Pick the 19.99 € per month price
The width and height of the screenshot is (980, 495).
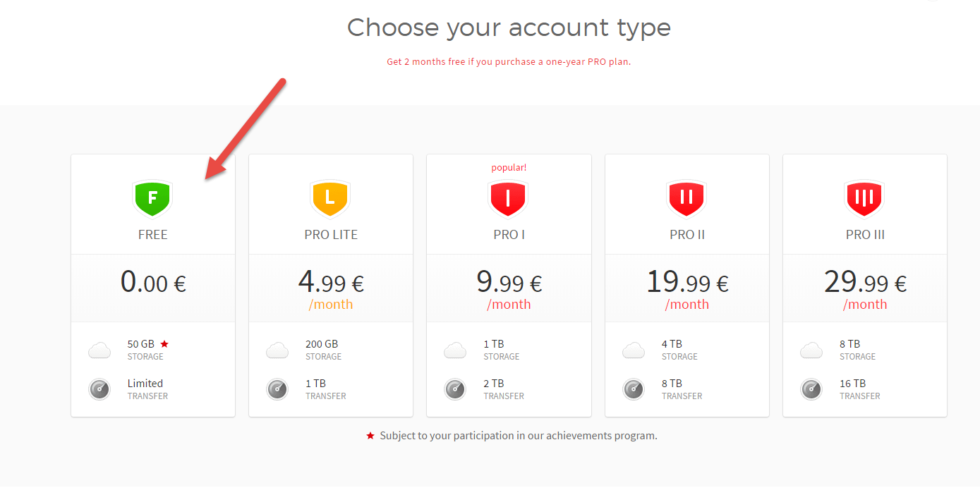click(686, 283)
